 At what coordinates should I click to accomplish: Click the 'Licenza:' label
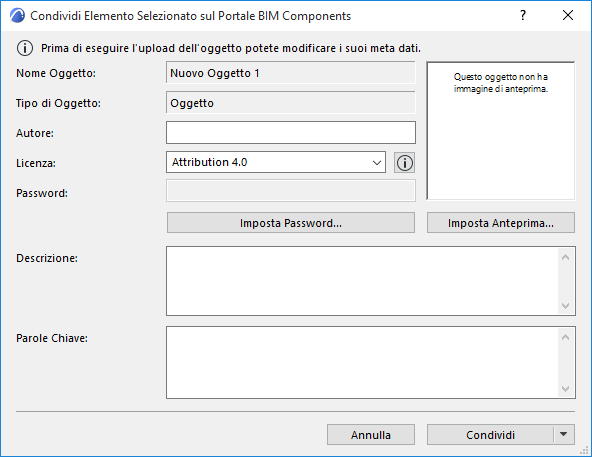36,163
